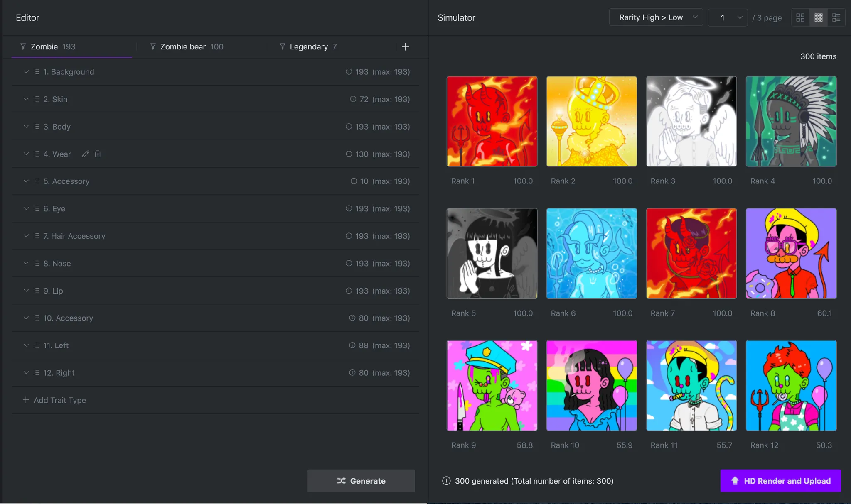Select the medium grid view icon
Viewport: 851px width, 504px height.
(x=818, y=17)
